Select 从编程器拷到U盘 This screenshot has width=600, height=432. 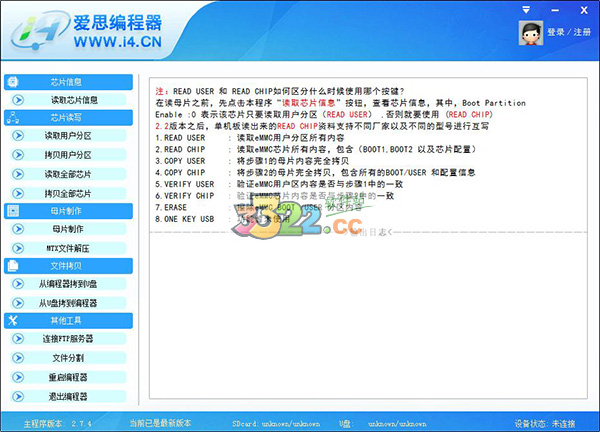[68, 284]
